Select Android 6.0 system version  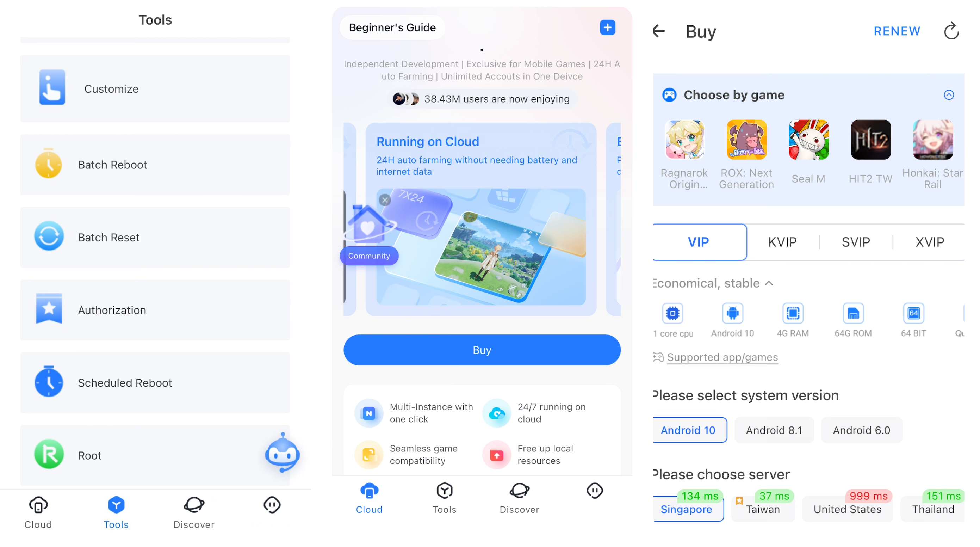coord(861,430)
